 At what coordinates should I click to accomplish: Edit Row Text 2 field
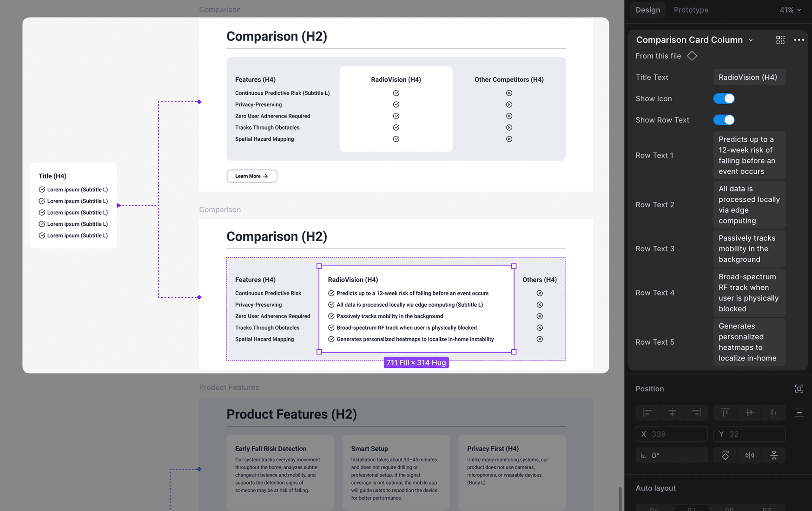click(749, 205)
